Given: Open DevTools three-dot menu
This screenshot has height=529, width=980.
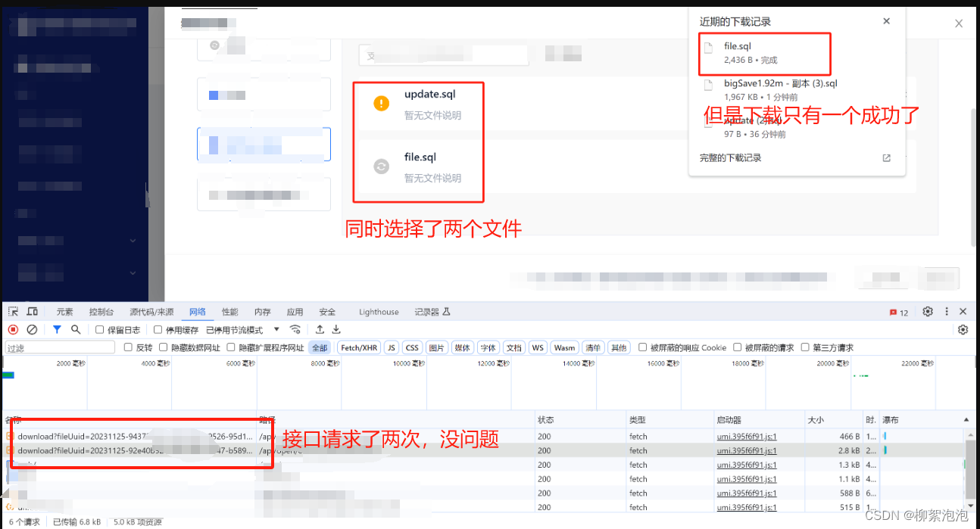Looking at the screenshot, I should coord(947,312).
